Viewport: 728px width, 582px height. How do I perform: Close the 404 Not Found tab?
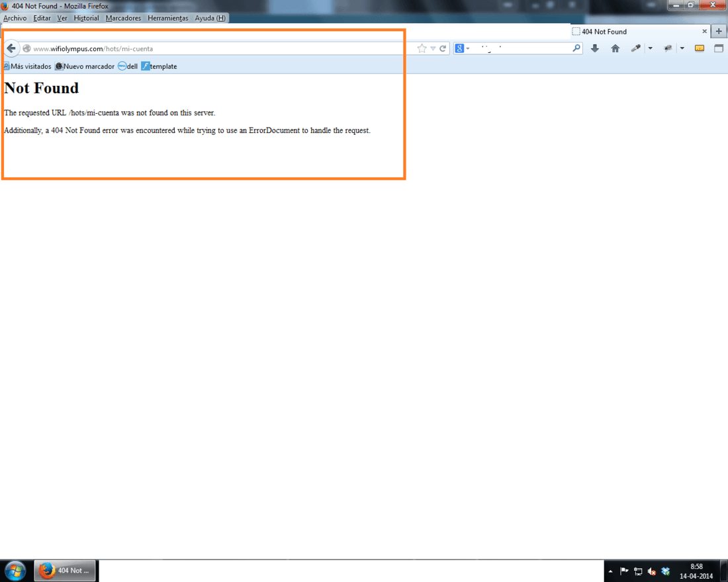click(x=704, y=32)
